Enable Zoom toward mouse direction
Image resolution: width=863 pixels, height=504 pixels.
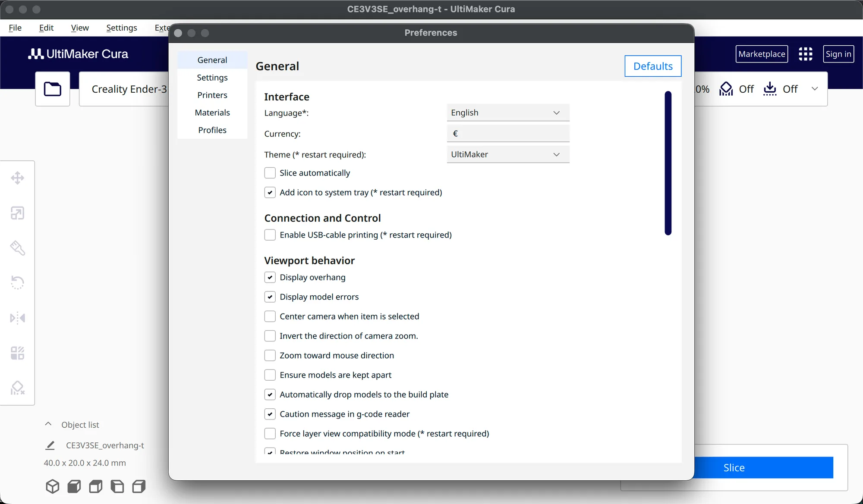pyautogui.click(x=270, y=355)
